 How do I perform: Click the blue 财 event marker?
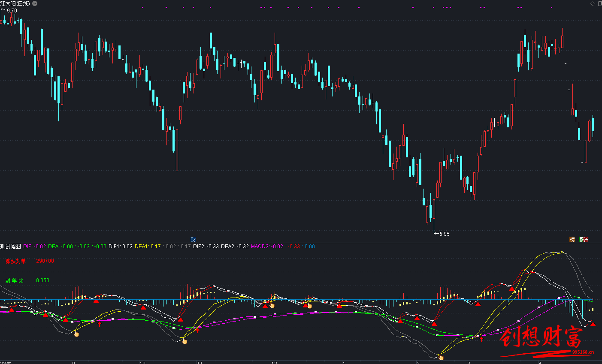point(193,240)
